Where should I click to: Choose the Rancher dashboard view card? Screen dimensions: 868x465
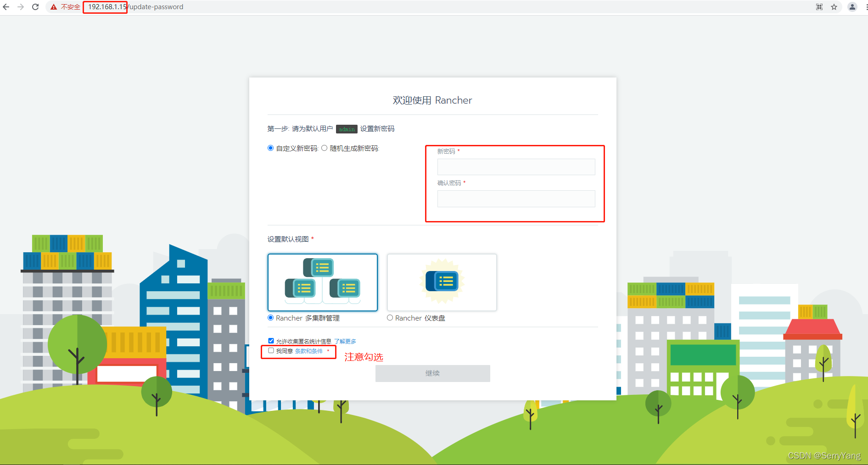(442, 282)
